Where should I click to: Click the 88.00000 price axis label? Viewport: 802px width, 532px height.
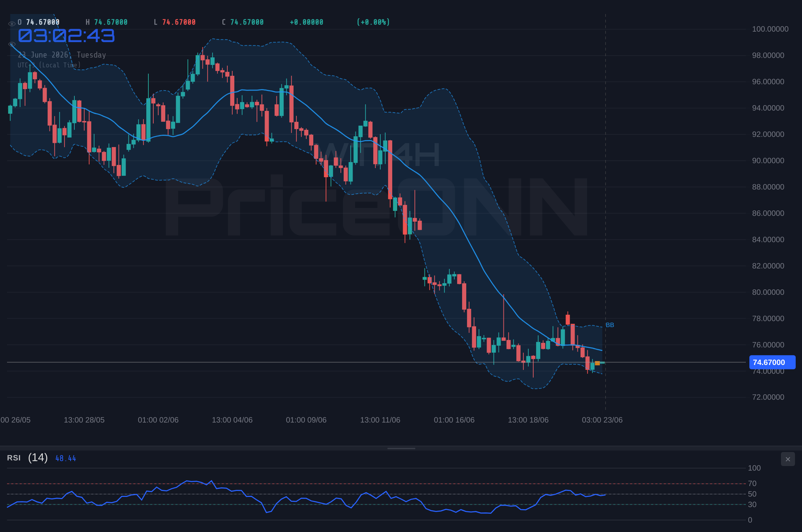coord(768,187)
